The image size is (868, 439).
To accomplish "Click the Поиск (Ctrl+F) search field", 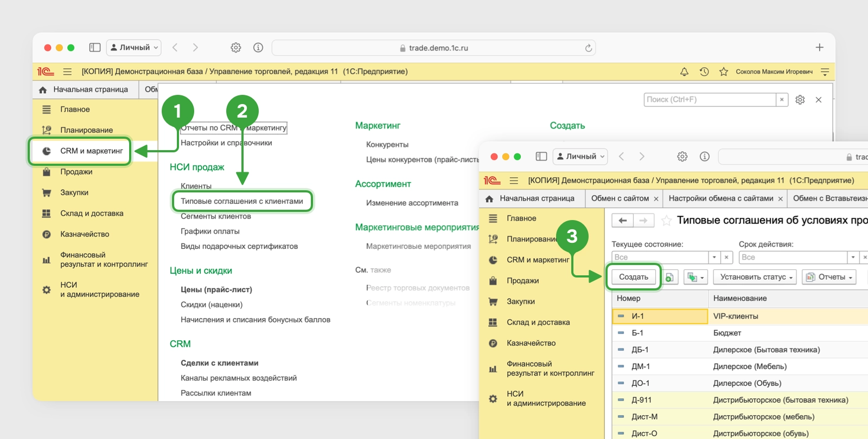I will (x=710, y=100).
